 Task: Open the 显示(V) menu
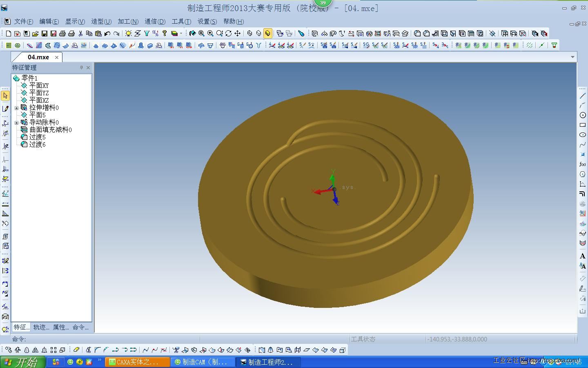tap(75, 22)
